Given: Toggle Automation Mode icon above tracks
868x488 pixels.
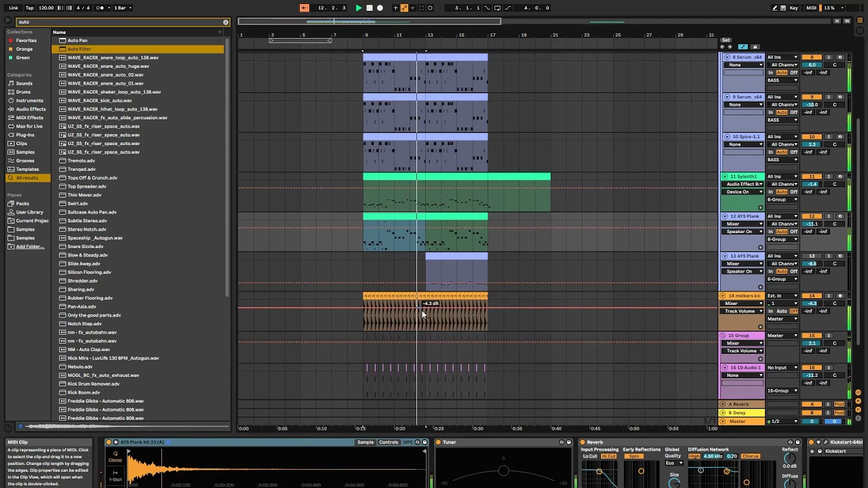Looking at the screenshot, I should pos(743,47).
